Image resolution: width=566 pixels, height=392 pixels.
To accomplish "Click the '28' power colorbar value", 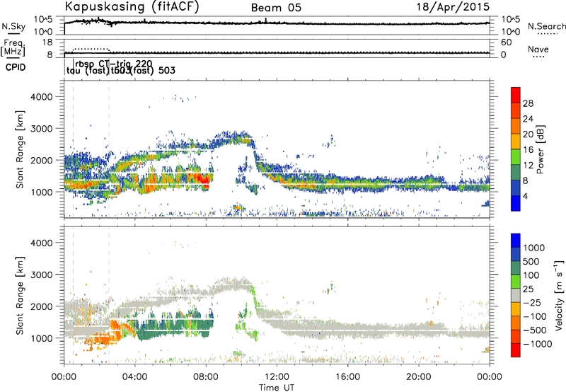I will click(528, 103).
